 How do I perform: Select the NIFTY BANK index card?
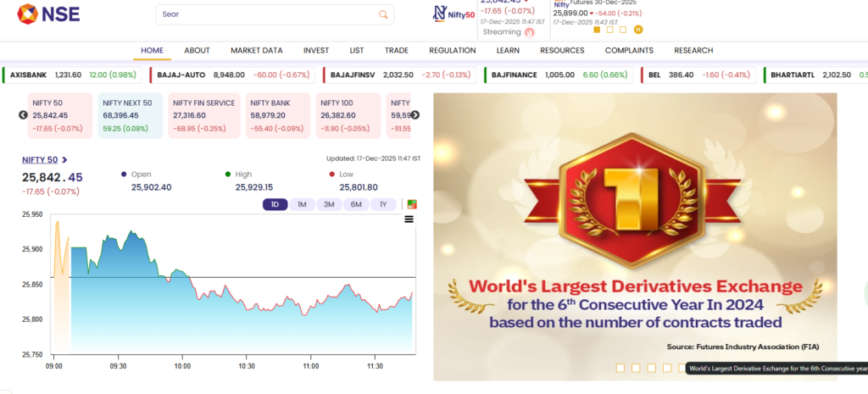[x=278, y=115]
